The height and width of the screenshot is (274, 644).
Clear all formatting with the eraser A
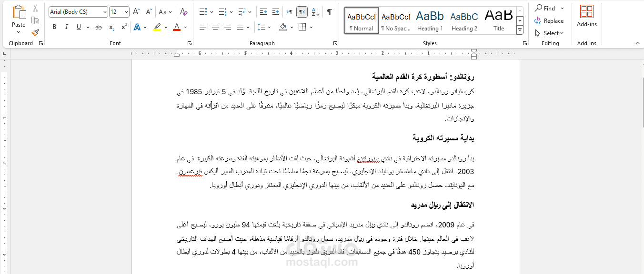click(184, 12)
